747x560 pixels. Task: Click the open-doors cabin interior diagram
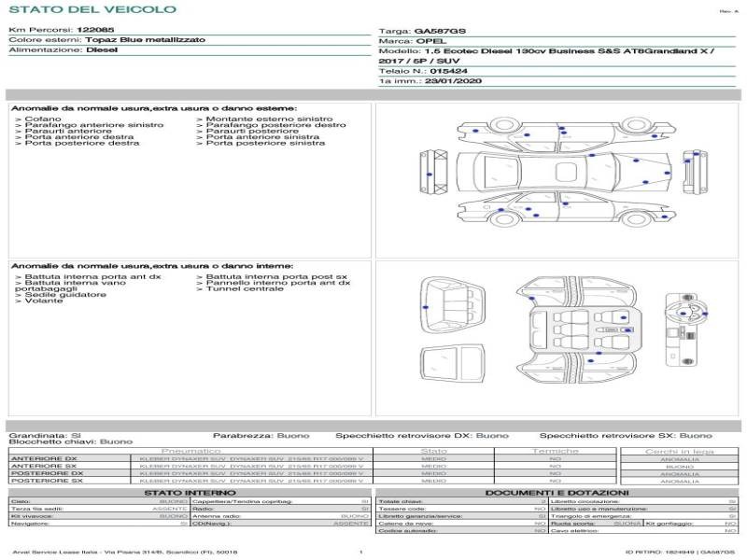tap(579, 330)
